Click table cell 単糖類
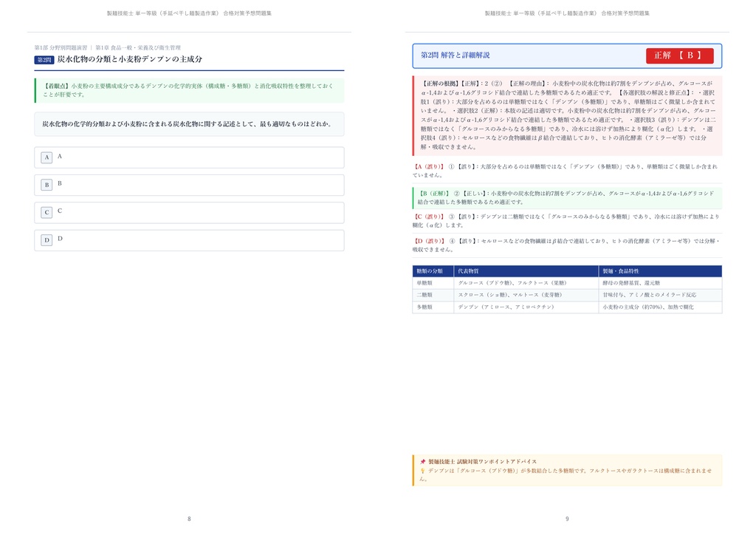 tap(433, 283)
